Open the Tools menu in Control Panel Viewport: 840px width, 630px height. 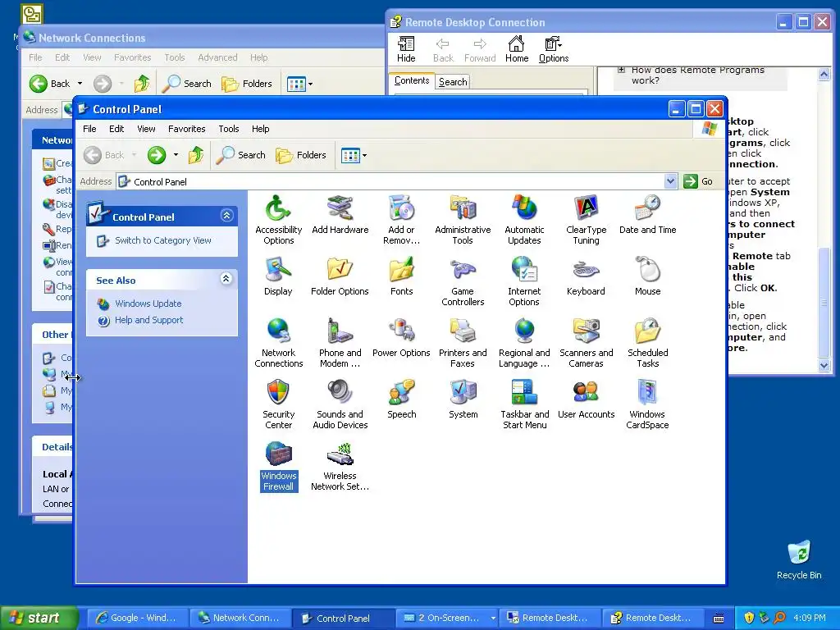[229, 129]
